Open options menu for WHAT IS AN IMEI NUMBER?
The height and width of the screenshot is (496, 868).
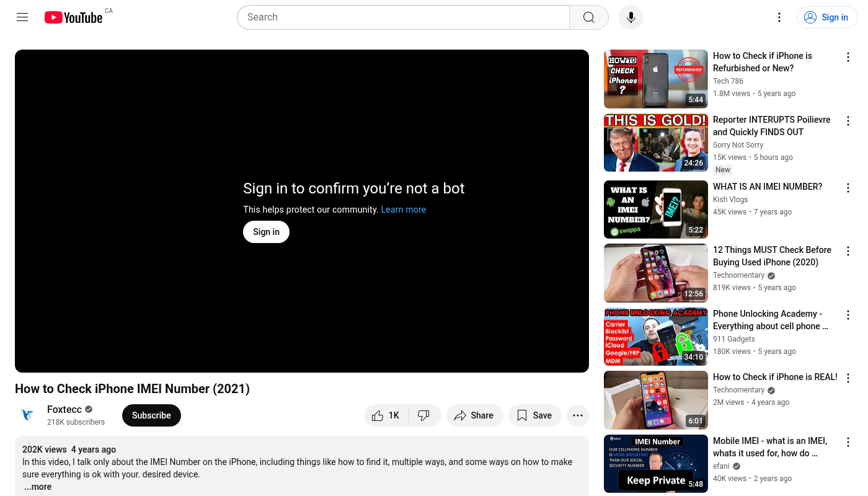848,188
